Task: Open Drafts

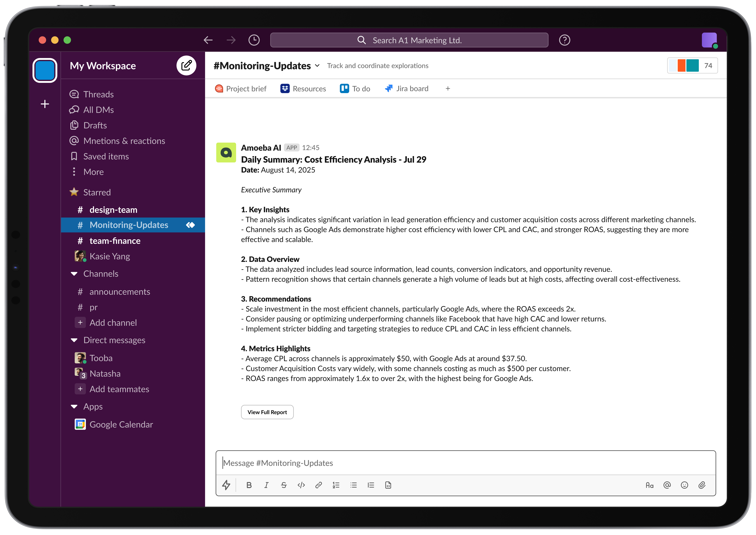Action: [x=88, y=125]
